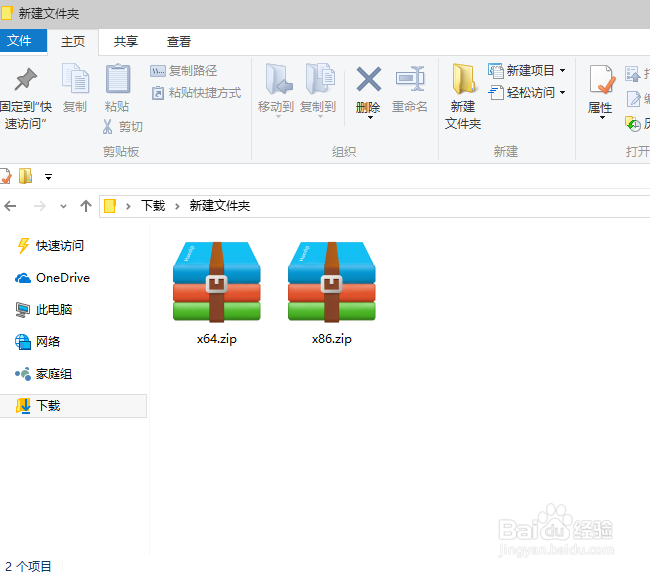Go back to previous folder
The image size is (650, 573).
pyautogui.click(x=10, y=206)
